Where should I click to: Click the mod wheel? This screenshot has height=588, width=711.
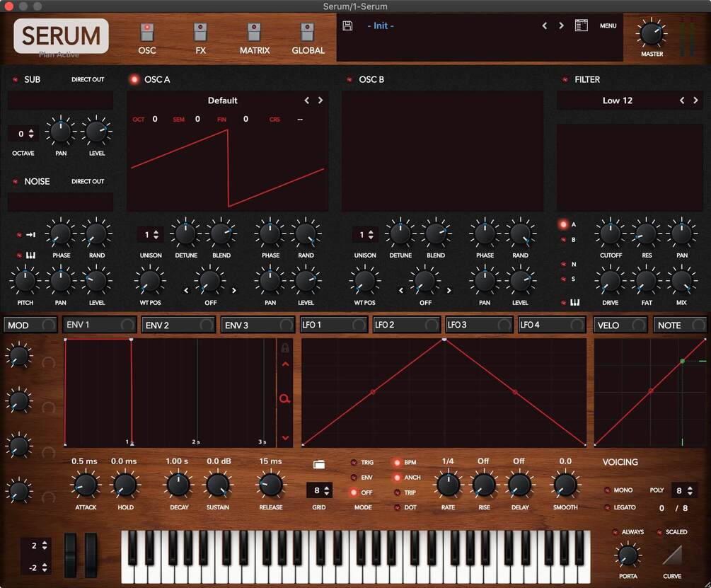point(91,555)
